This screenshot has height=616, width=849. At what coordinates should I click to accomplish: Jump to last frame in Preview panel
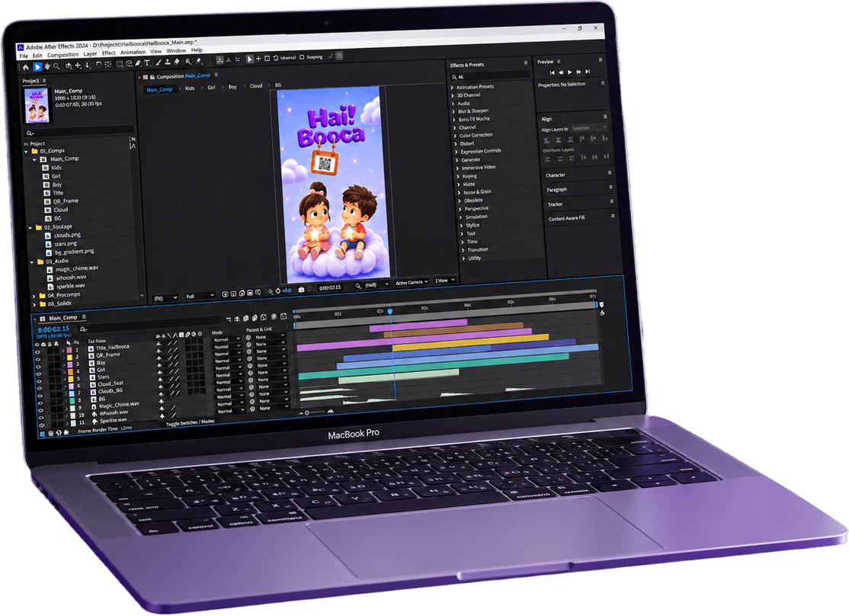(x=588, y=72)
